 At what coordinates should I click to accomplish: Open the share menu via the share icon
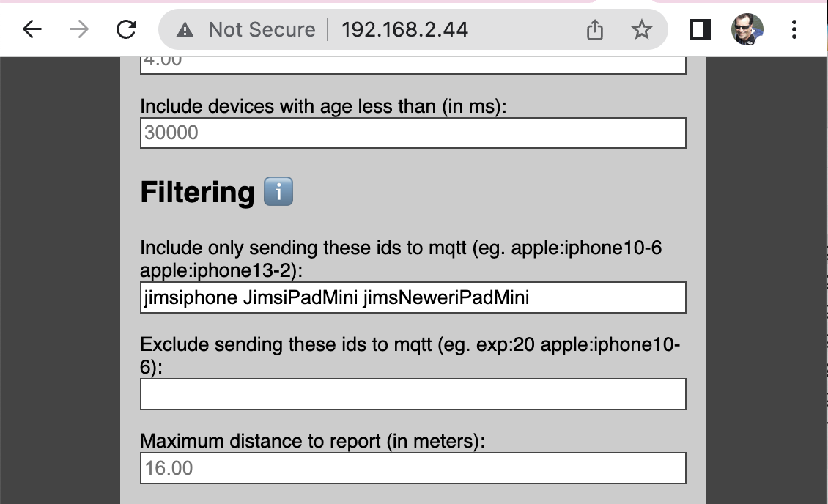point(594,29)
